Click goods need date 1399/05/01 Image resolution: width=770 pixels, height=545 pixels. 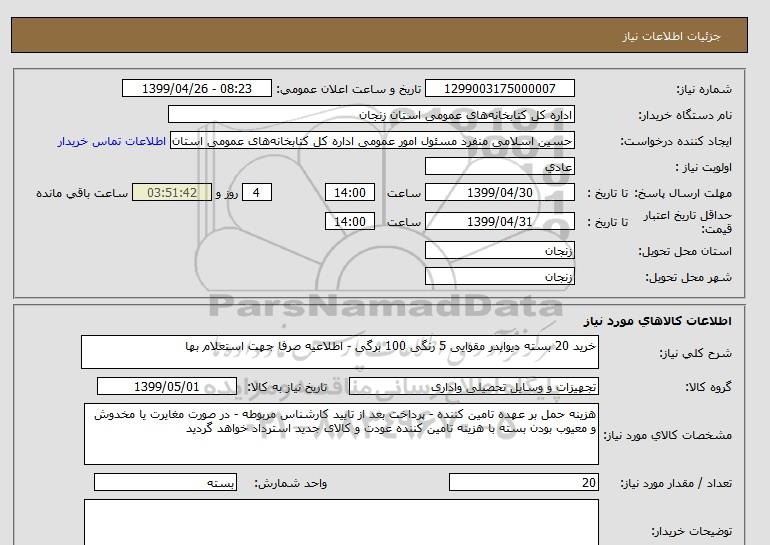[167, 386]
